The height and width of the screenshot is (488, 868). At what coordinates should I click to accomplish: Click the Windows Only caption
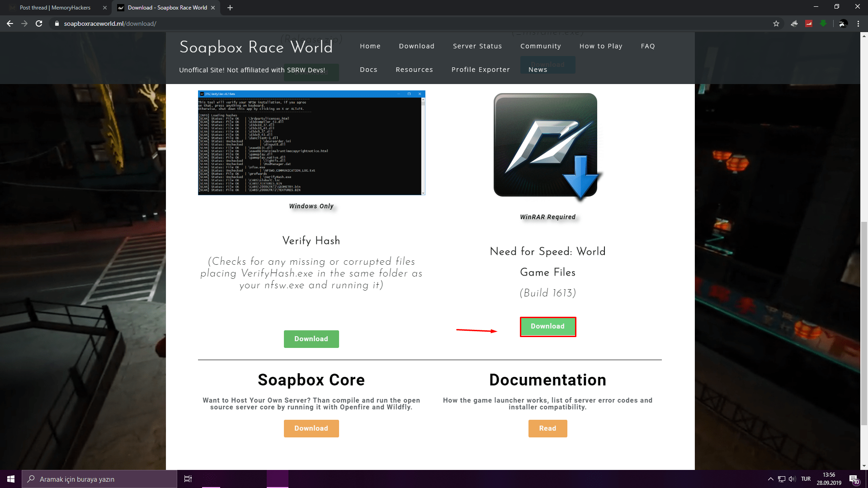pyautogui.click(x=311, y=206)
